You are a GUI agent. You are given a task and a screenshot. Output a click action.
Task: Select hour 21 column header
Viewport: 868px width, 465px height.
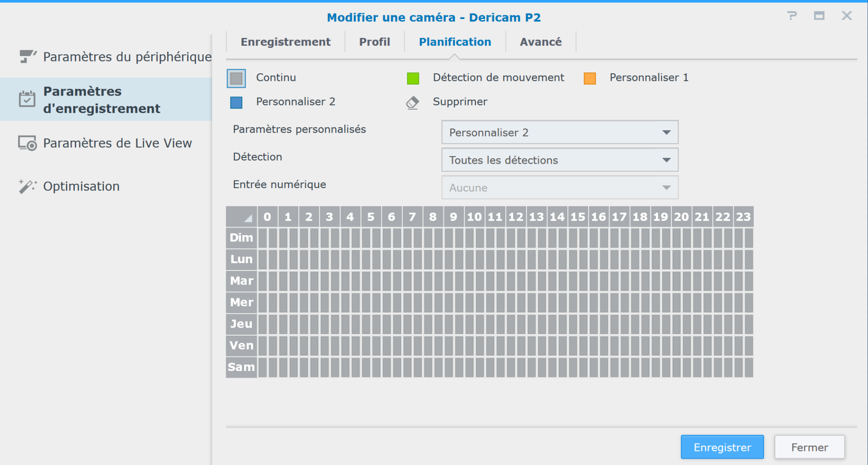(x=702, y=217)
